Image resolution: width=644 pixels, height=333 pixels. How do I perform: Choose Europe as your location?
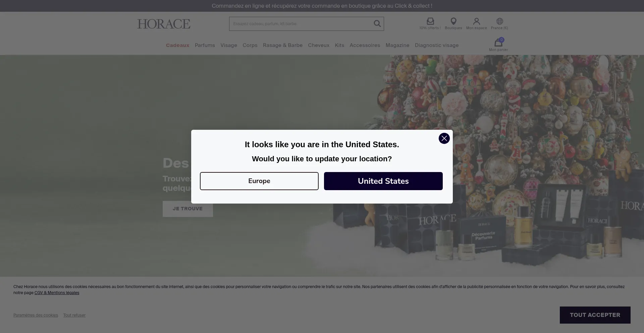(x=259, y=181)
